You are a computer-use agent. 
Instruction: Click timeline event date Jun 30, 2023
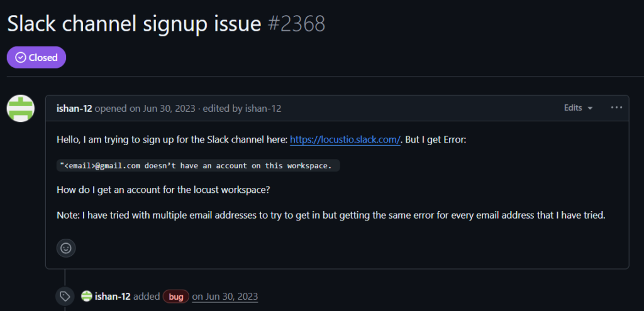click(x=225, y=296)
